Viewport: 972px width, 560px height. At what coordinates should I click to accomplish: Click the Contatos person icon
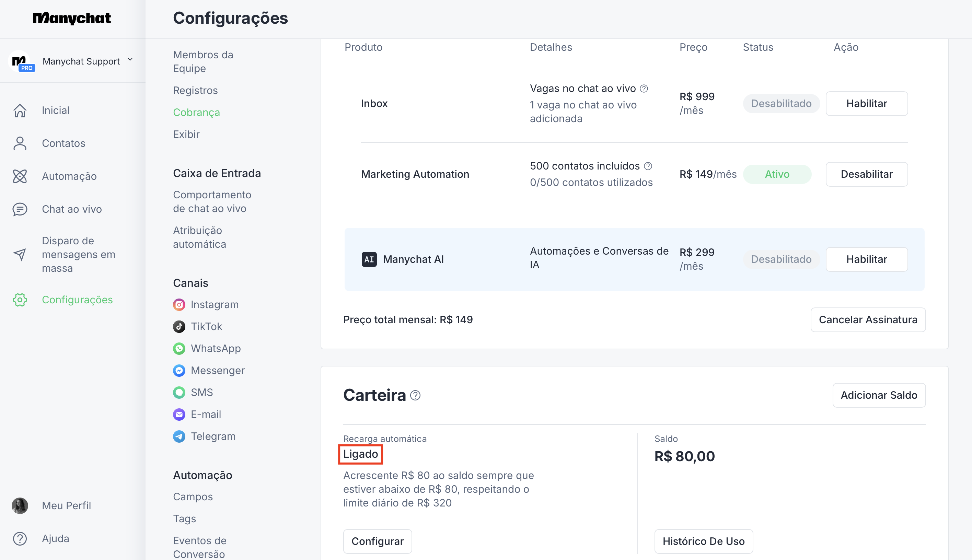click(x=20, y=143)
